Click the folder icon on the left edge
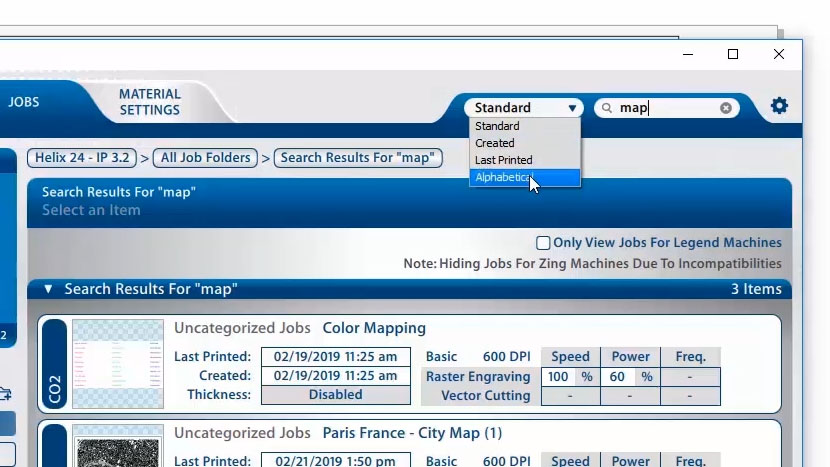Viewport: 830px width, 467px height. (6, 393)
